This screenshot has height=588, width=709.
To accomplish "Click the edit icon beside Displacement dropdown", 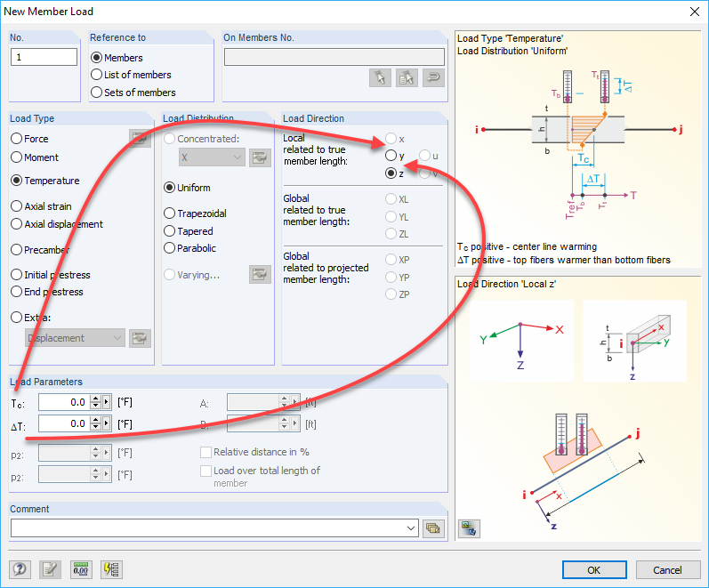I will tap(140, 338).
